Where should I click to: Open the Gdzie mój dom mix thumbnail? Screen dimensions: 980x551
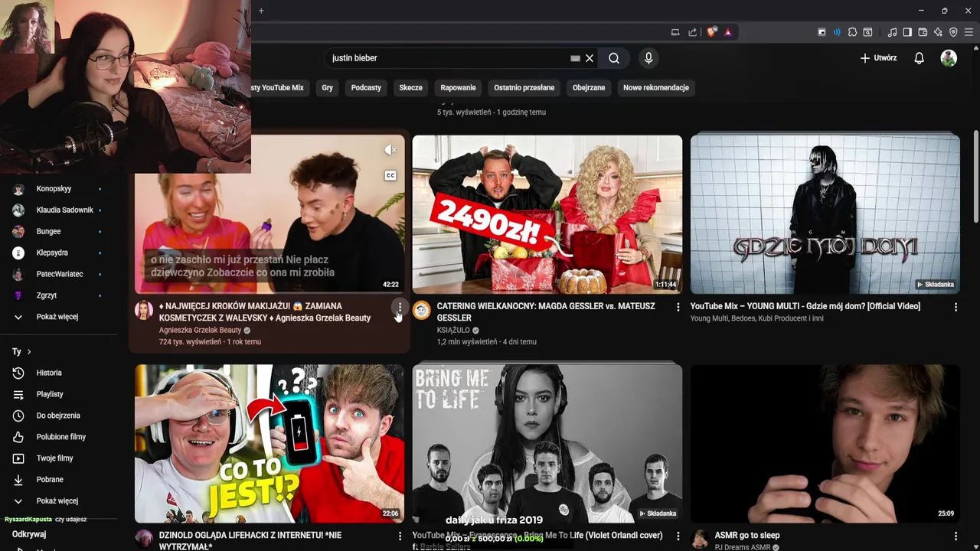pyautogui.click(x=825, y=215)
